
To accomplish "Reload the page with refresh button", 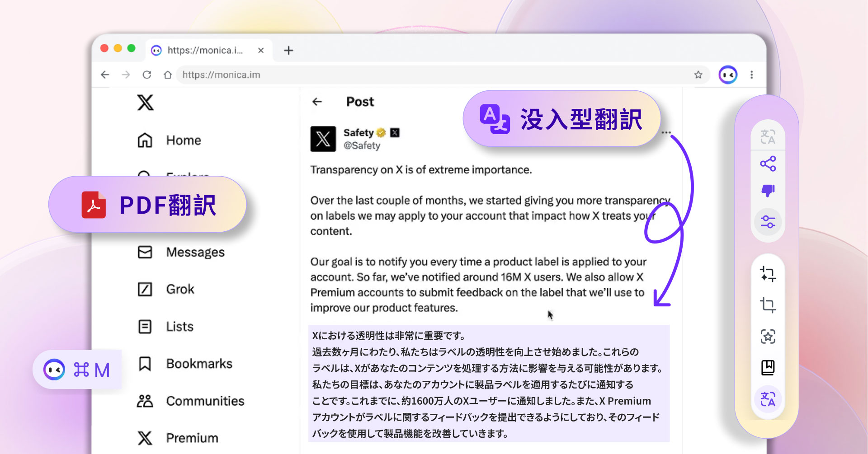I will pos(147,75).
